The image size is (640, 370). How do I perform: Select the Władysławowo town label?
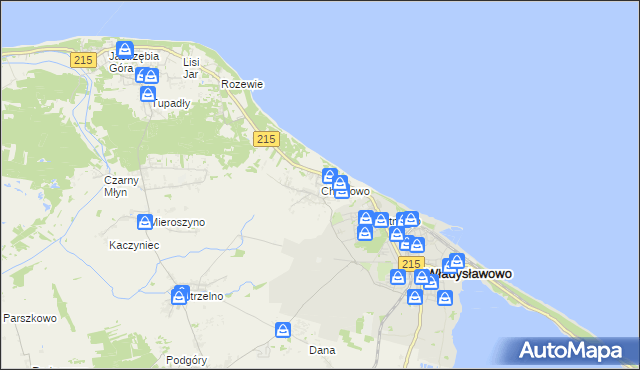point(470,274)
